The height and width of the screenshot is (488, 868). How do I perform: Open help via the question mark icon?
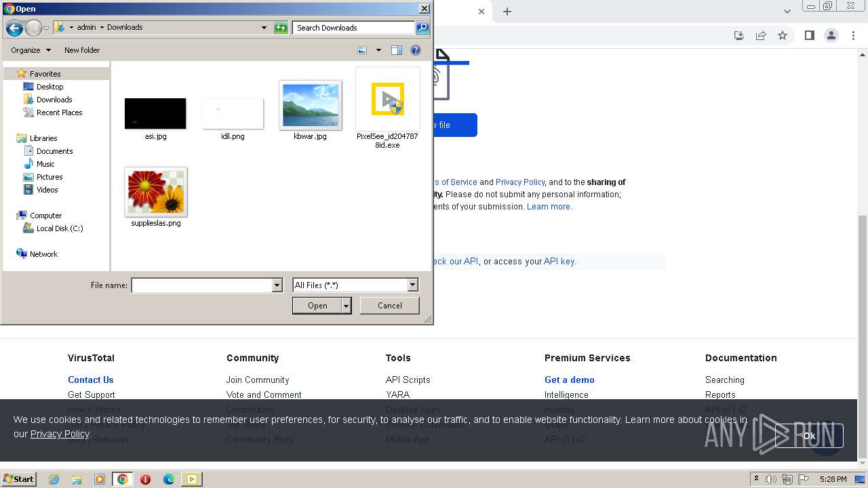point(416,50)
